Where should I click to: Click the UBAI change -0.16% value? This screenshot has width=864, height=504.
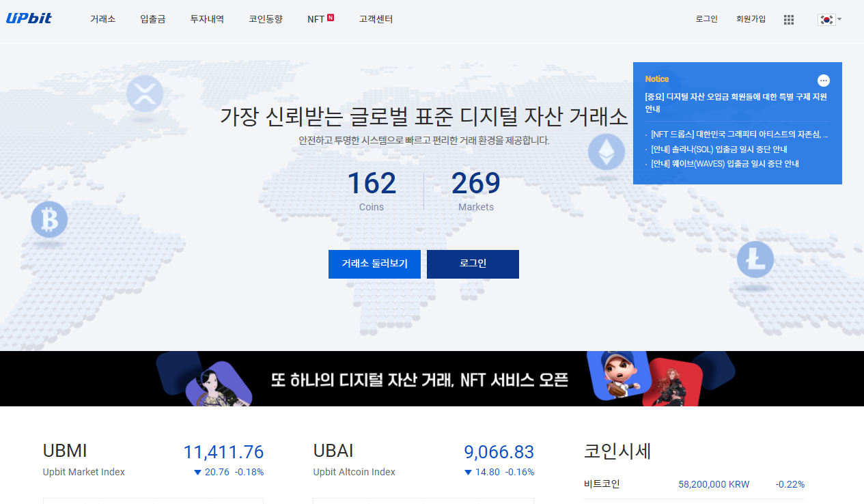tap(520, 472)
